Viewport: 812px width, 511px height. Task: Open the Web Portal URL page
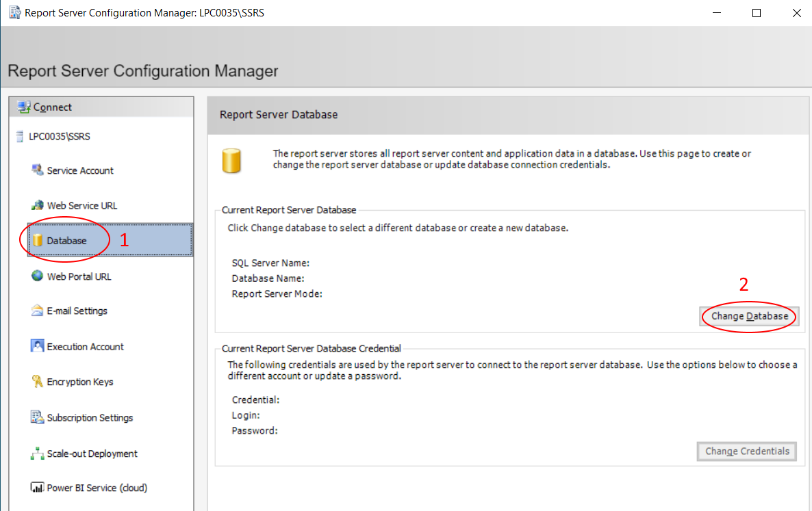point(79,276)
